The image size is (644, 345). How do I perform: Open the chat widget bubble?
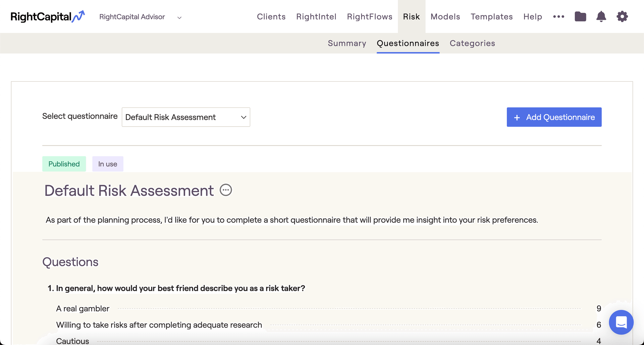tap(621, 322)
